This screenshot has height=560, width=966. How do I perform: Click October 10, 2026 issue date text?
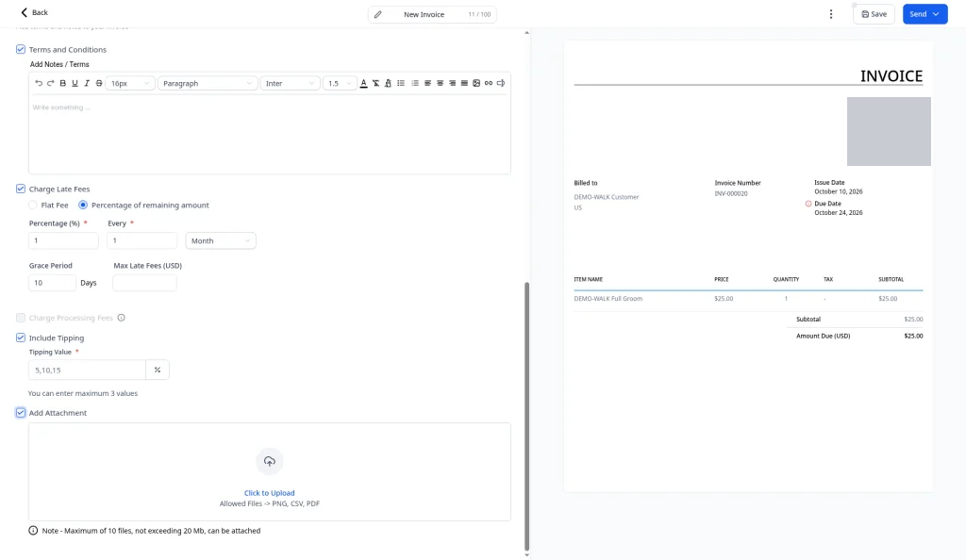(x=839, y=191)
